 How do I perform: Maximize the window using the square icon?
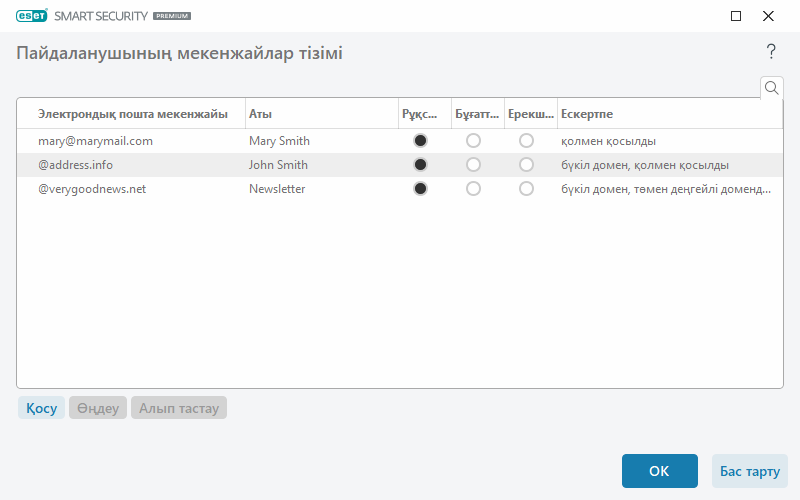point(736,16)
